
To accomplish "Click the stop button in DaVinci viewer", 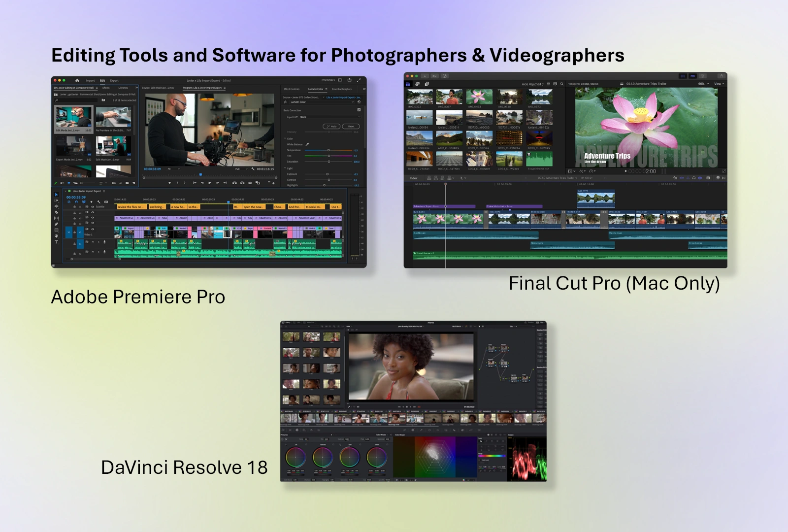I will point(407,407).
